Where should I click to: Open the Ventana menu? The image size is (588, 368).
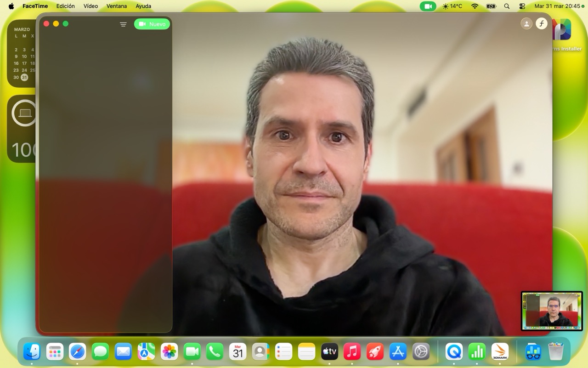116,6
